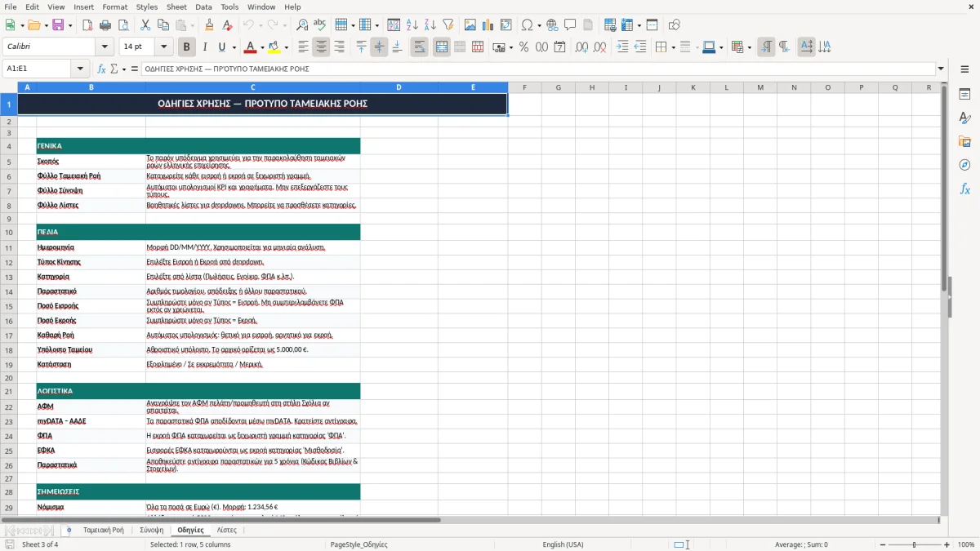The height and width of the screenshot is (551, 980).
Task: Insert a comment using speech bubble icon
Action: click(x=570, y=25)
